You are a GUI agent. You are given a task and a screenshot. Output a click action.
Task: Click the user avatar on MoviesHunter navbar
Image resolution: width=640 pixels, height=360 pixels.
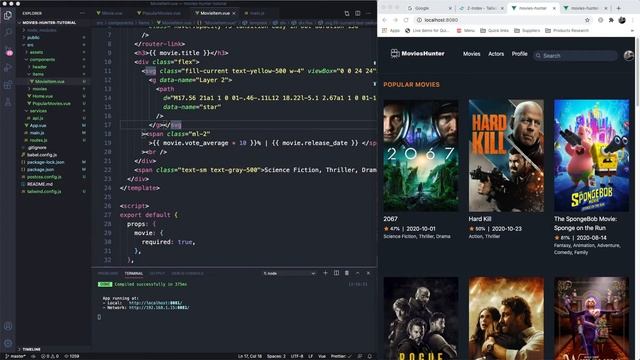pyautogui.click(x=629, y=55)
